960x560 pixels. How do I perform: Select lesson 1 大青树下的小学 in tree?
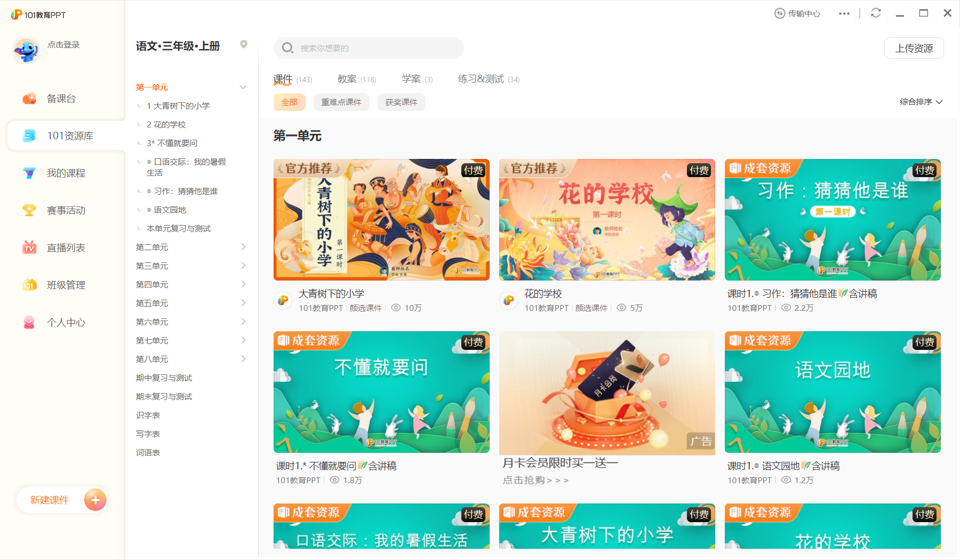tap(178, 106)
